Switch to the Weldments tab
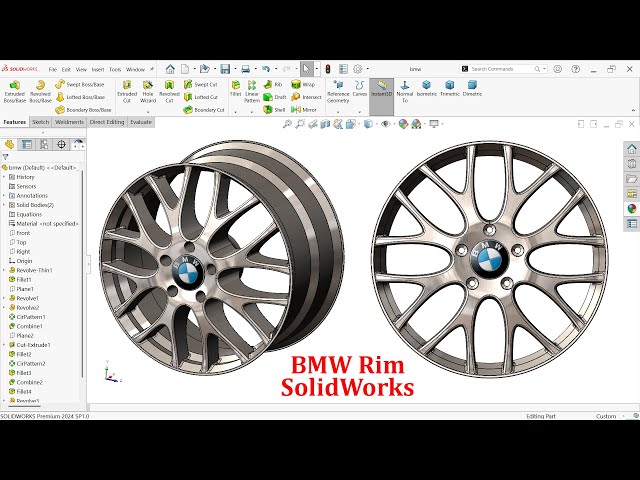640x480 pixels. click(x=69, y=122)
